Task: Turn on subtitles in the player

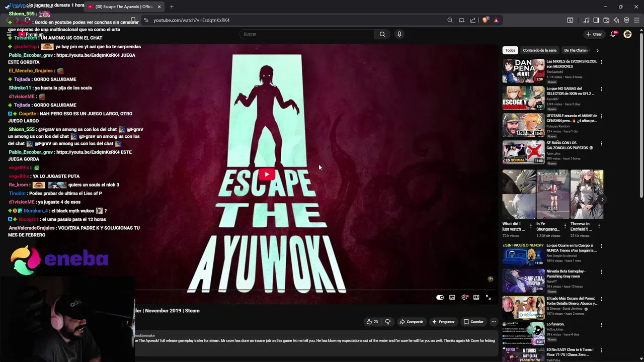Action: click(x=452, y=297)
